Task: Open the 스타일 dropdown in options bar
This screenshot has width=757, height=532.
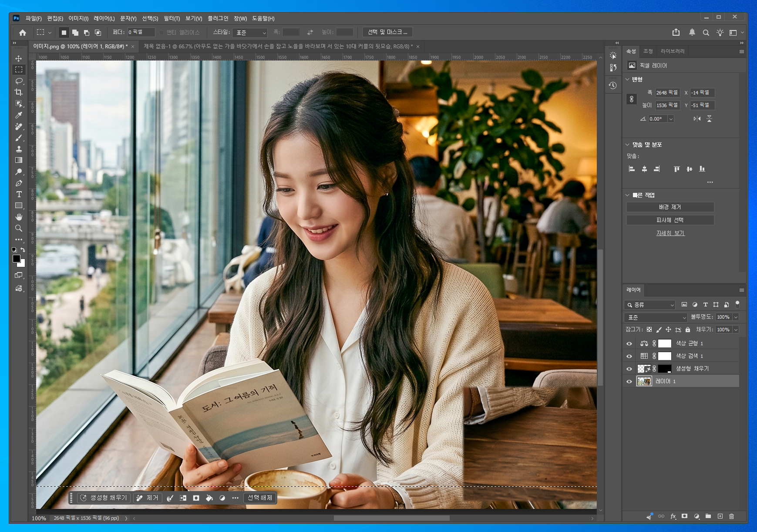Action: point(250,33)
